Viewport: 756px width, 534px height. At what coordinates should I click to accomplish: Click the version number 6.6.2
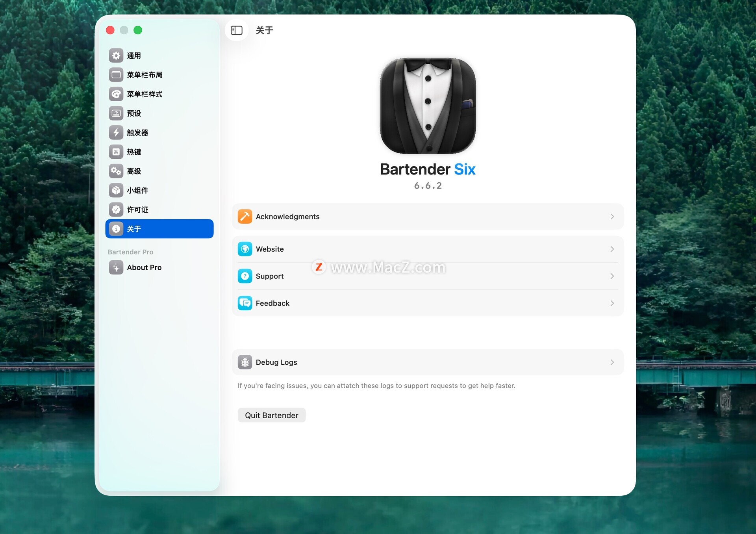(428, 185)
